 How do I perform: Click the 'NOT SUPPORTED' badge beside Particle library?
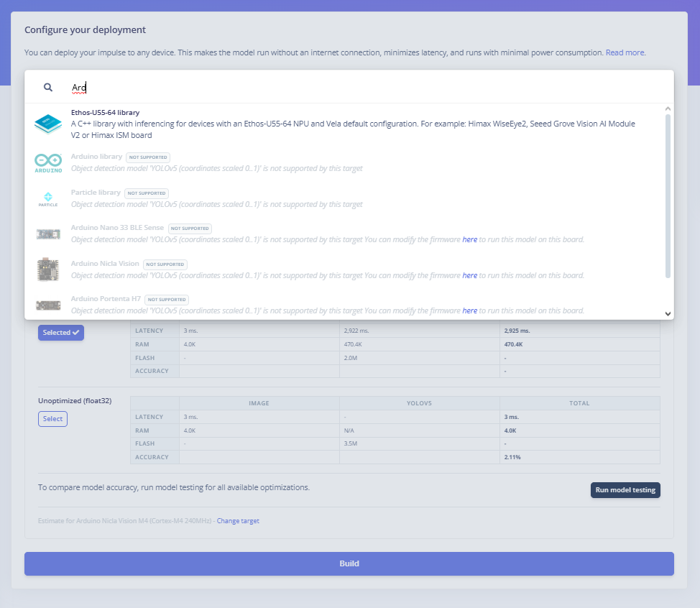pyautogui.click(x=147, y=193)
